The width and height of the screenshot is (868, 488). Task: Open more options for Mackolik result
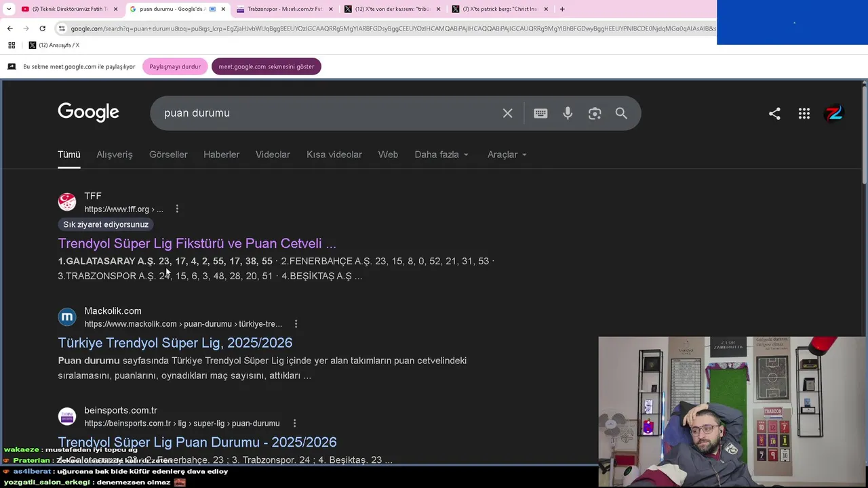coord(296,324)
